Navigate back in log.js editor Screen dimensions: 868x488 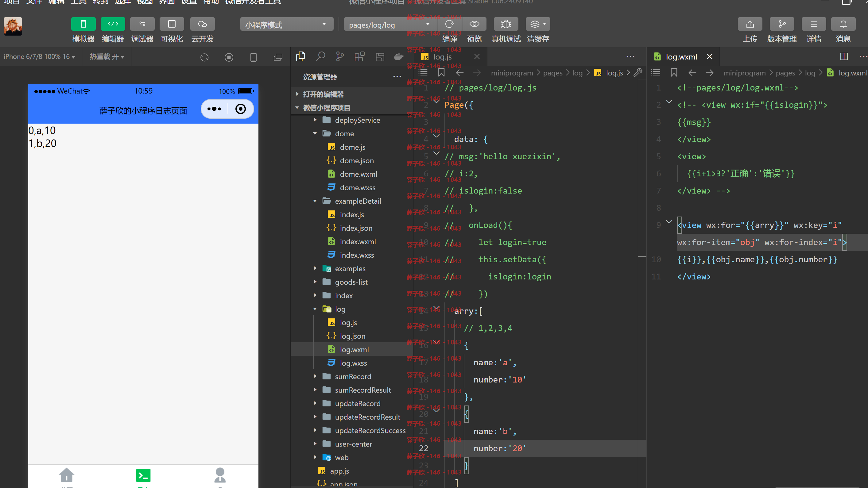(459, 72)
